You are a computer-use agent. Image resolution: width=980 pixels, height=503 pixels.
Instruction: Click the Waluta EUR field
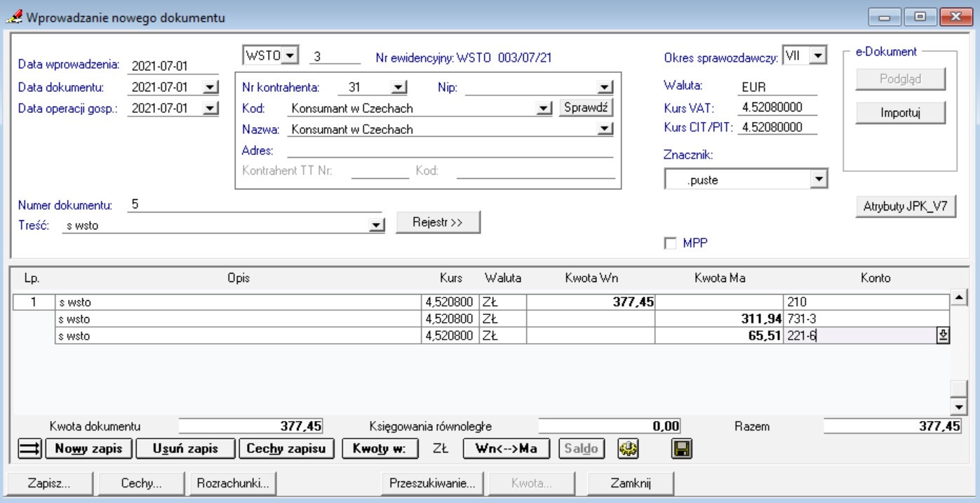click(777, 88)
